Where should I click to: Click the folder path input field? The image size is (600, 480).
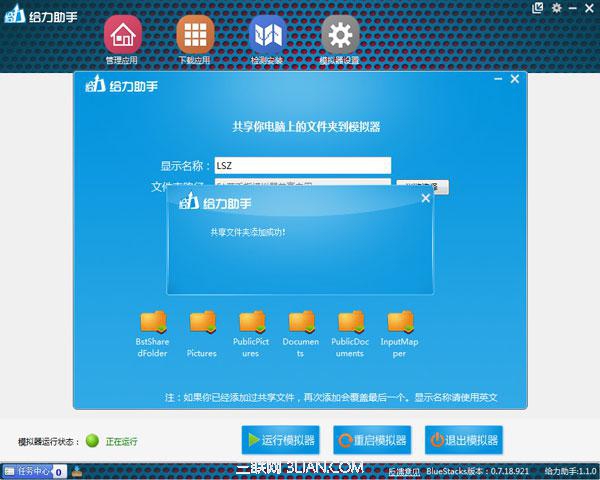[x=303, y=182]
